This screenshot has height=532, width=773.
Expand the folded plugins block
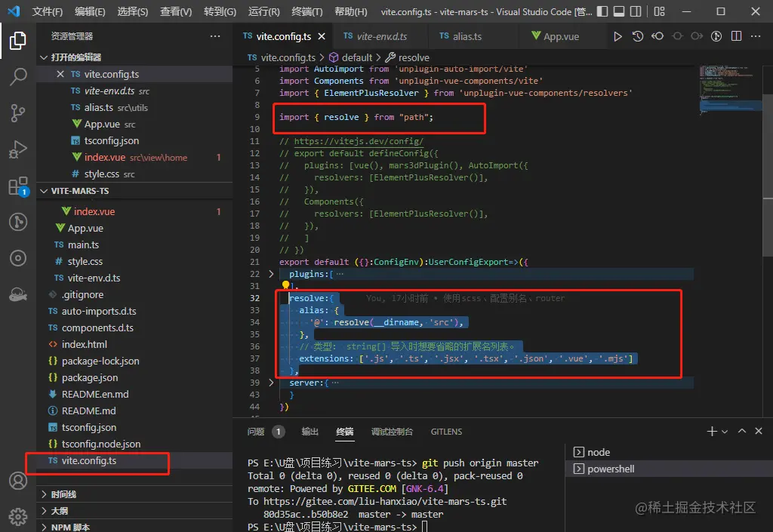(x=272, y=274)
